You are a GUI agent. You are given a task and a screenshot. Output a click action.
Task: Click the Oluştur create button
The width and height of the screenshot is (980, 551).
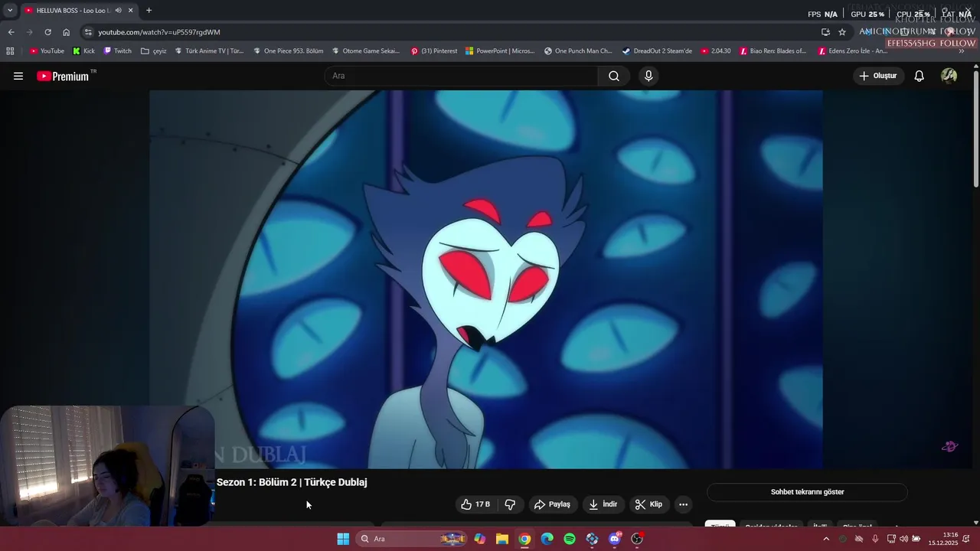877,76
